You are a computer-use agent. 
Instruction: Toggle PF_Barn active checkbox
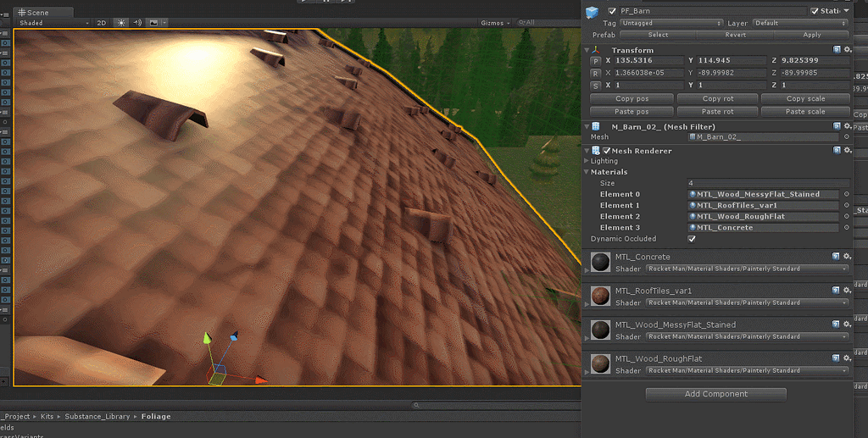click(612, 11)
